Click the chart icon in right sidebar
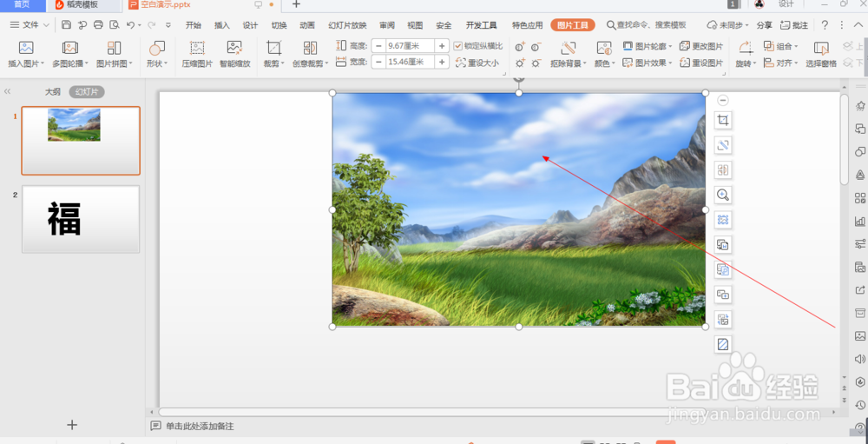This screenshot has width=868, height=444. click(x=859, y=222)
